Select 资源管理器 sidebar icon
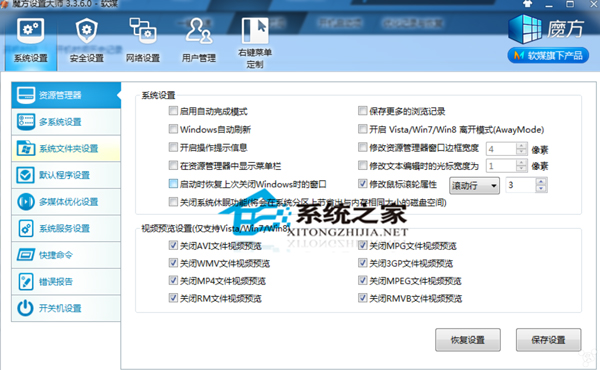 (26, 95)
